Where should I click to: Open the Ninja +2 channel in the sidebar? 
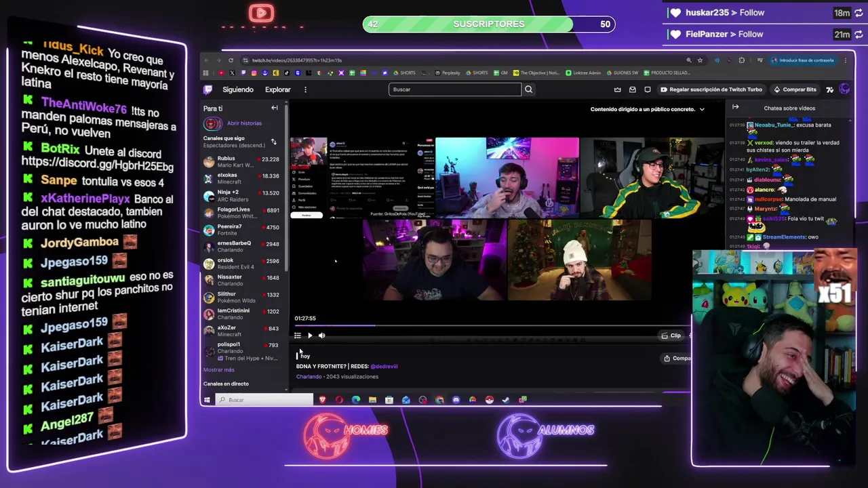241,196
